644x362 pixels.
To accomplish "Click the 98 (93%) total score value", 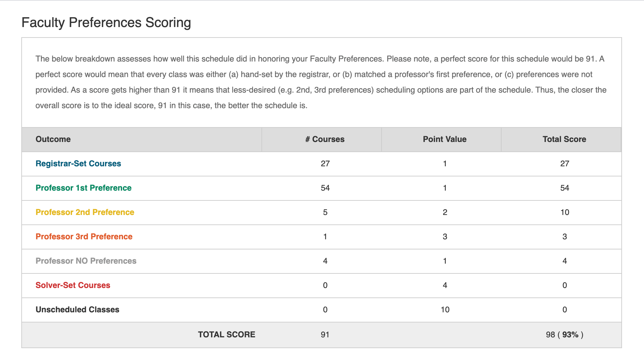I will tap(565, 335).
